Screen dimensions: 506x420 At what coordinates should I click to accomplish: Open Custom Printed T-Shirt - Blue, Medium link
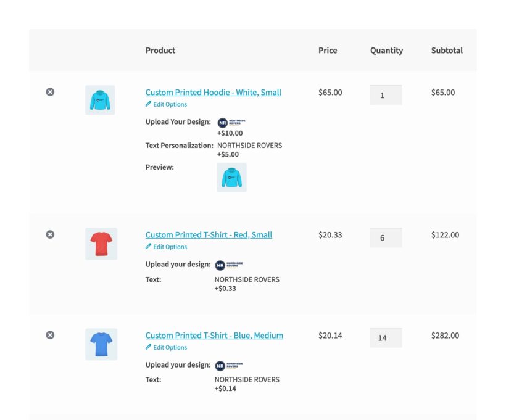tap(214, 336)
